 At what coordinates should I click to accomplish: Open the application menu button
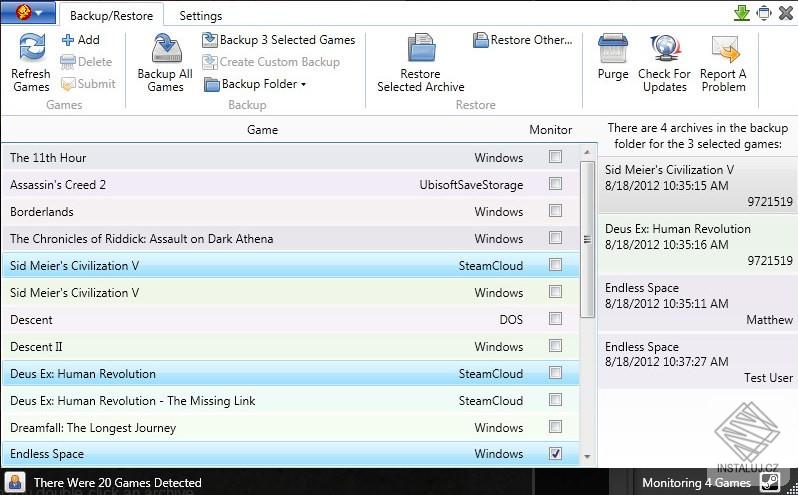[28, 12]
